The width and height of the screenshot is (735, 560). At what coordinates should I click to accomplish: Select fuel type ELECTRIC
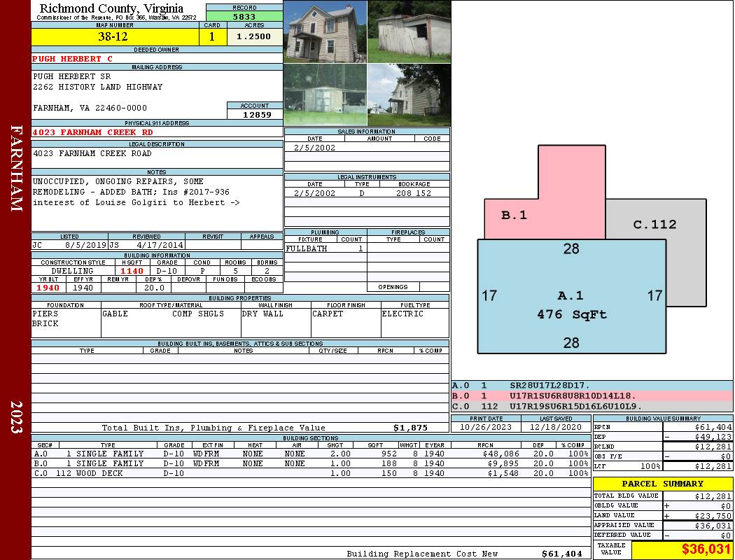coord(402,314)
